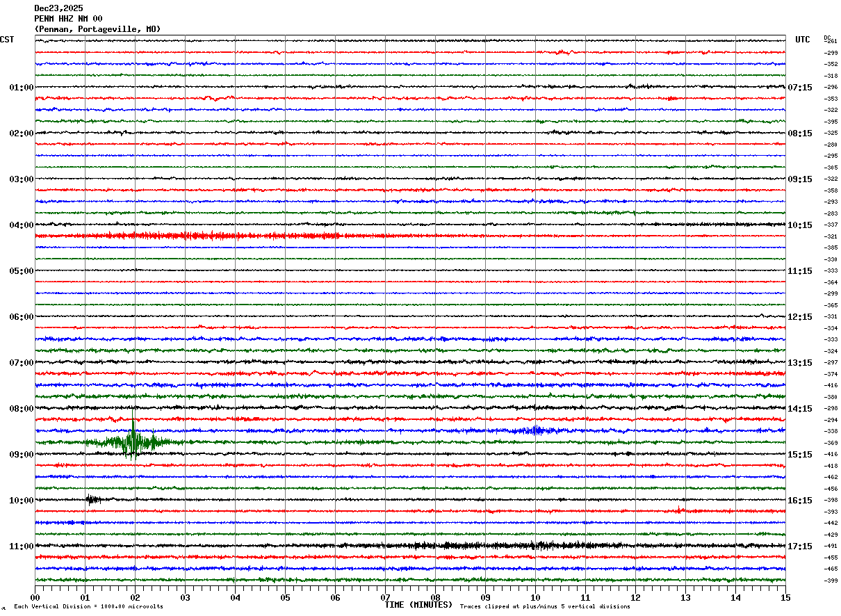
Task: Click the "08" minute tick label
Action: [x=435, y=597]
